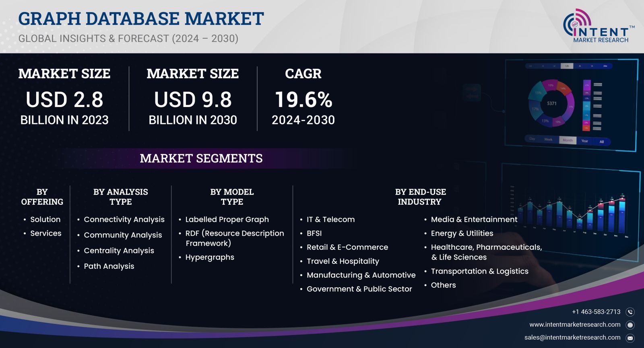
Task: Click the BILLION IN 2023 label
Action: pos(64,120)
